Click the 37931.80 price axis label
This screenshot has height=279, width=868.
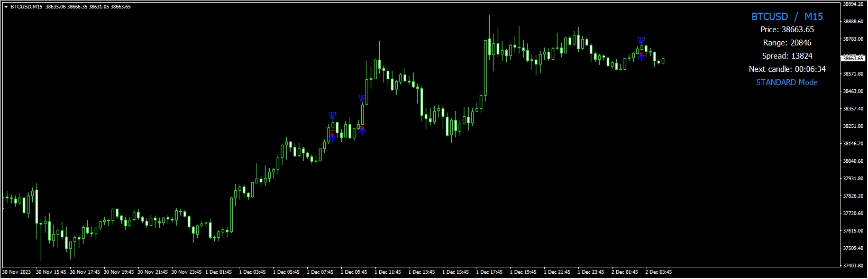853,179
